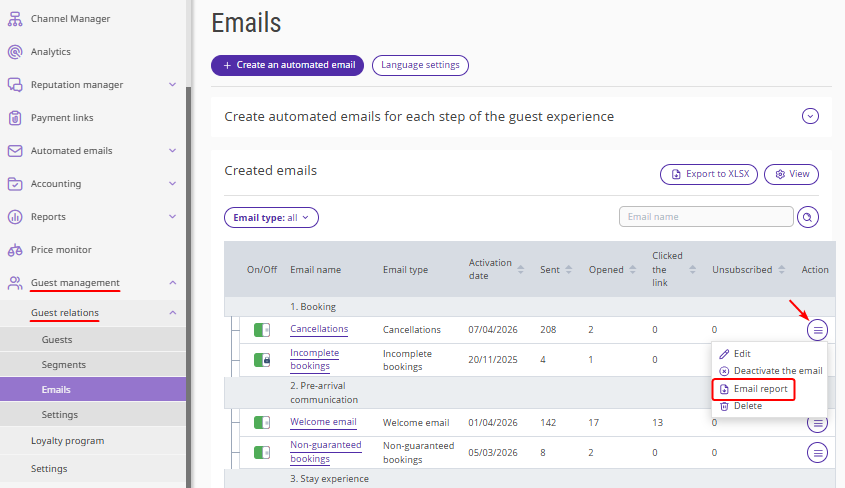Screen dimensions: 845x488
Task: Click the Email name search field
Action: pos(704,217)
